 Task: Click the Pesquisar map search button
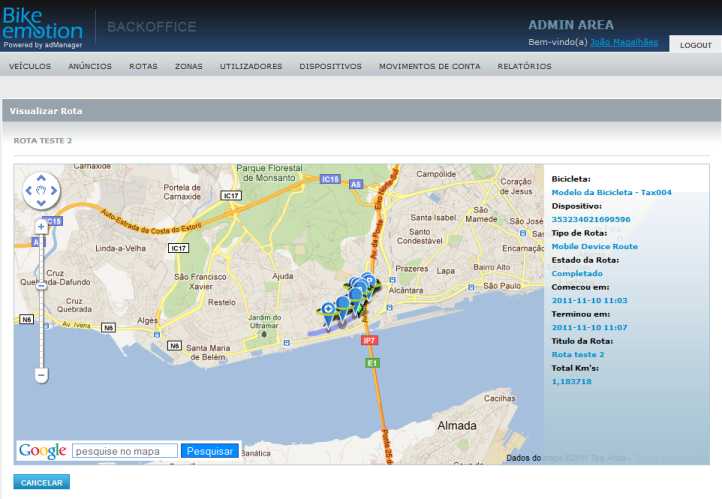(210, 451)
